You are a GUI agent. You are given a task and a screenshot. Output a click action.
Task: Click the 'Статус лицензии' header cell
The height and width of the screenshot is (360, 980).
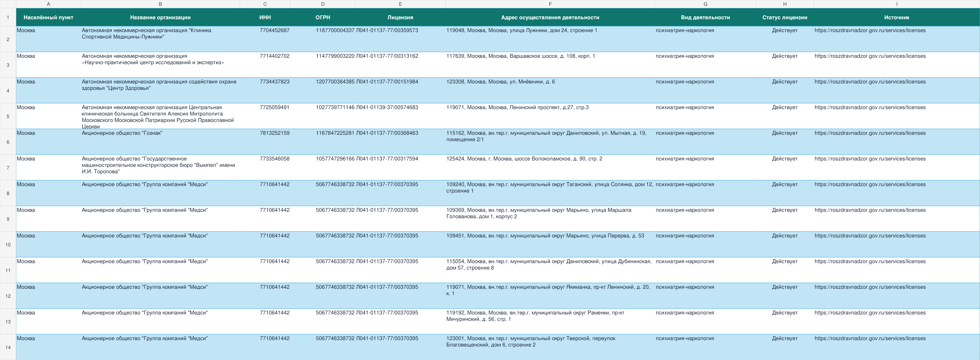click(785, 17)
